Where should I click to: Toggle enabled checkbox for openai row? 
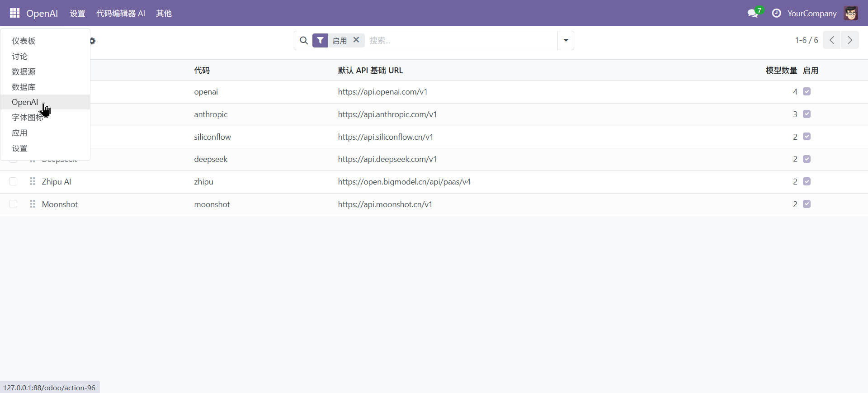click(807, 92)
